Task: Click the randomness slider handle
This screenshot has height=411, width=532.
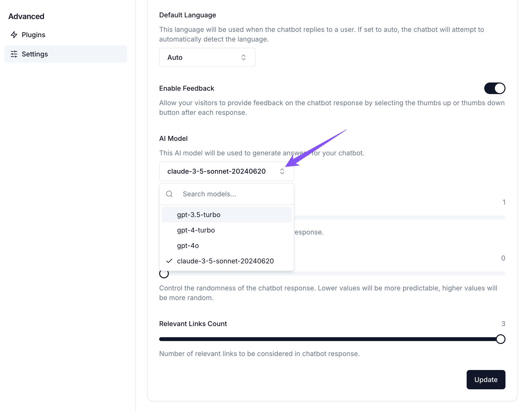Action: [164, 274]
